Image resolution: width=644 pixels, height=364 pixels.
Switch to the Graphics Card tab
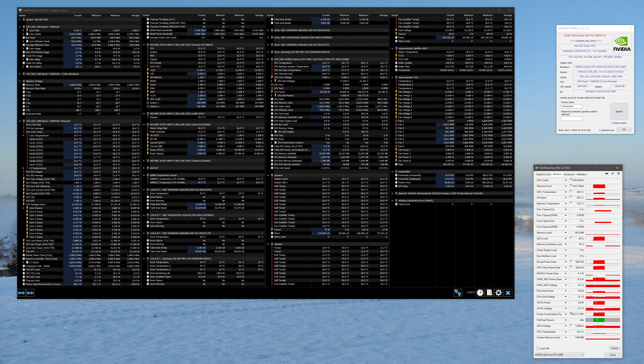click(543, 174)
